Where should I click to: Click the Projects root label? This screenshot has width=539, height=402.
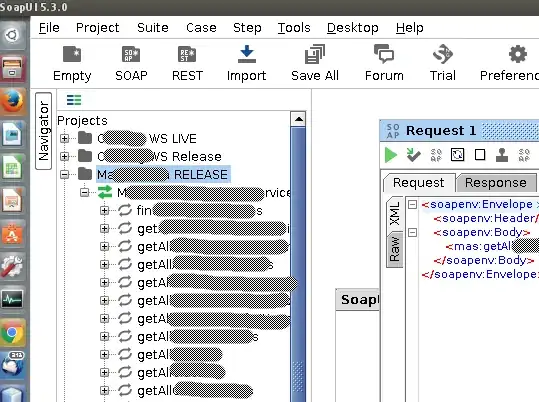82,121
